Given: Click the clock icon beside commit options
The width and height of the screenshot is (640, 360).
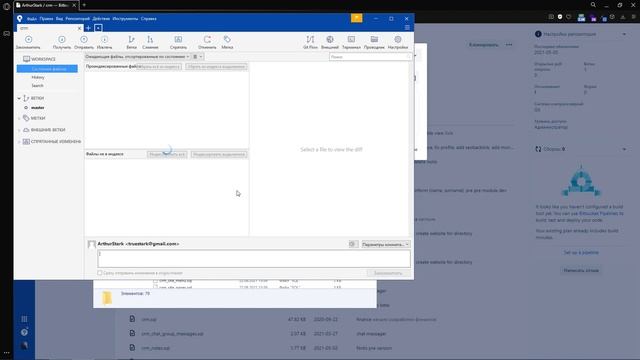Looking at the screenshot, I should [x=353, y=244].
